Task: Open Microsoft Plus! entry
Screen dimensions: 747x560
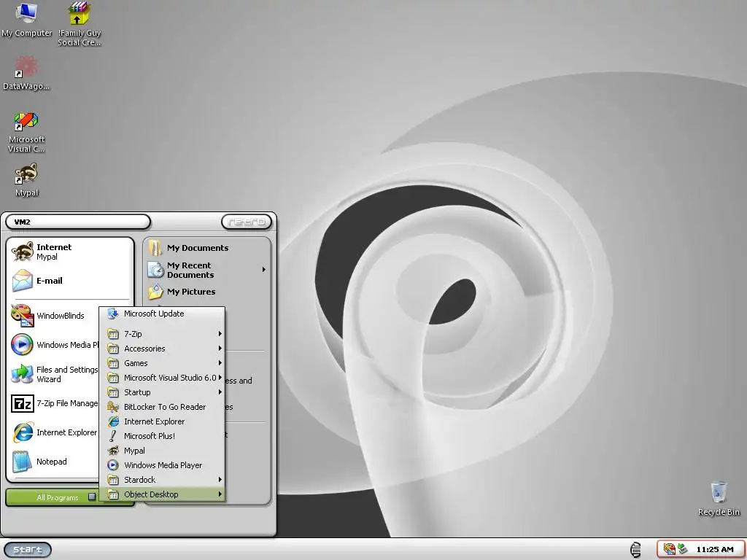Action: (x=162, y=436)
